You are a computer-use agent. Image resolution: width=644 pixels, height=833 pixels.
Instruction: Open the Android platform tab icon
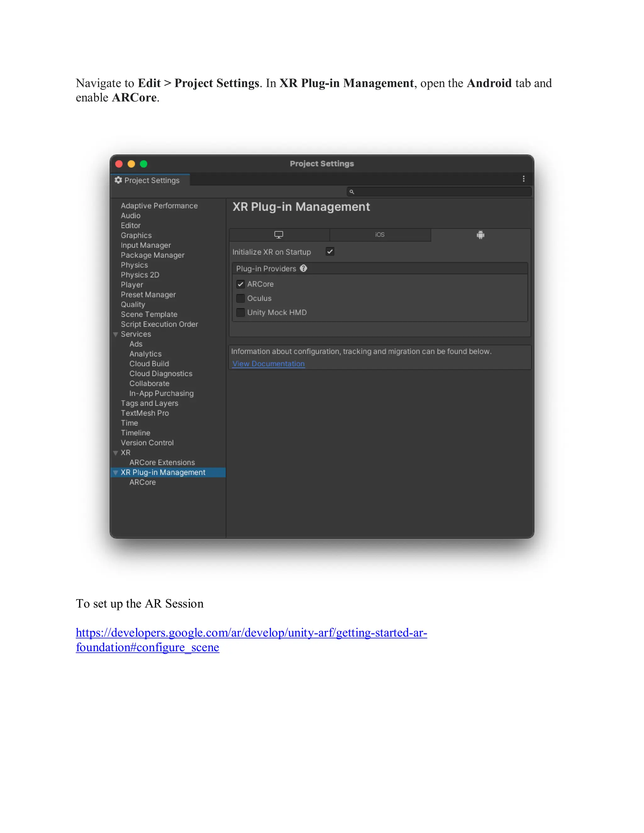[480, 235]
